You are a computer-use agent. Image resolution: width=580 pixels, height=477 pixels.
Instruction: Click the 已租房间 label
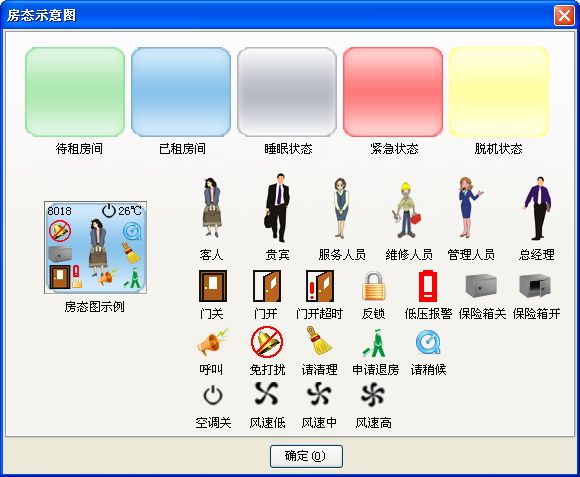click(x=182, y=149)
